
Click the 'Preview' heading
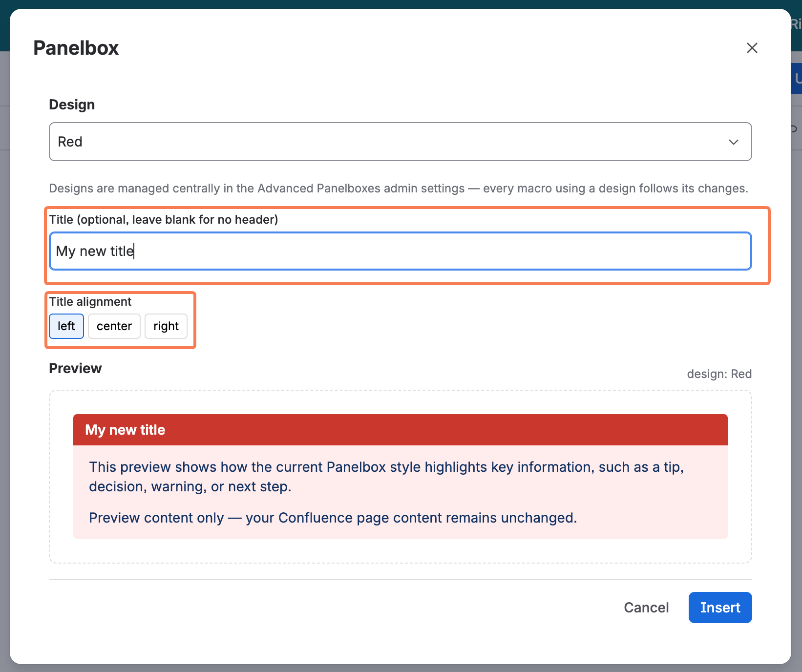point(75,368)
